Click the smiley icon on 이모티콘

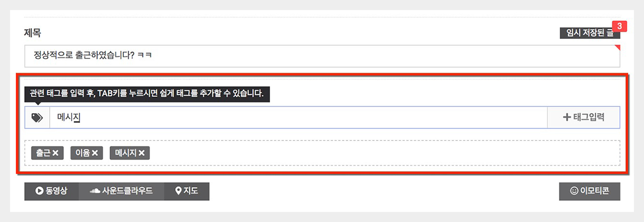pyautogui.click(x=574, y=191)
